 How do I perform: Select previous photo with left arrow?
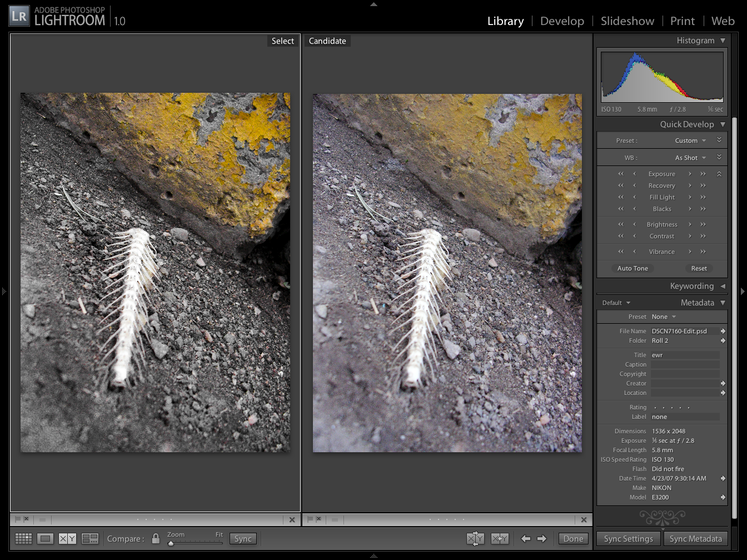coord(526,538)
